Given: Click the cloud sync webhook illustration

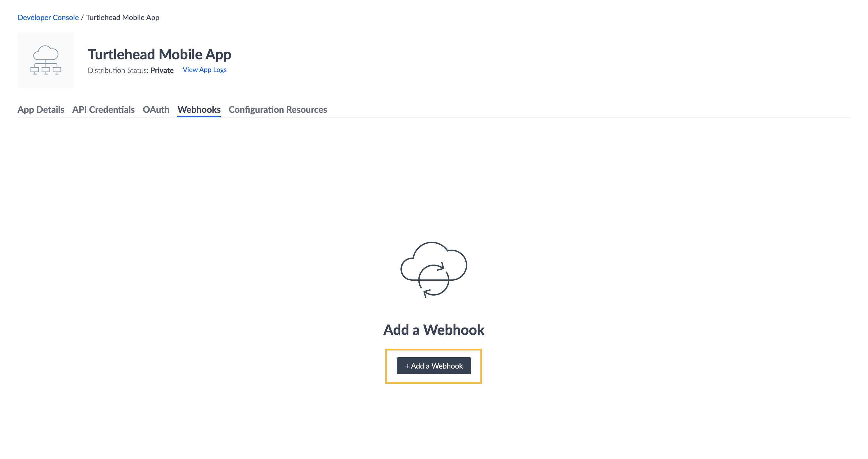Looking at the screenshot, I should click(x=434, y=270).
